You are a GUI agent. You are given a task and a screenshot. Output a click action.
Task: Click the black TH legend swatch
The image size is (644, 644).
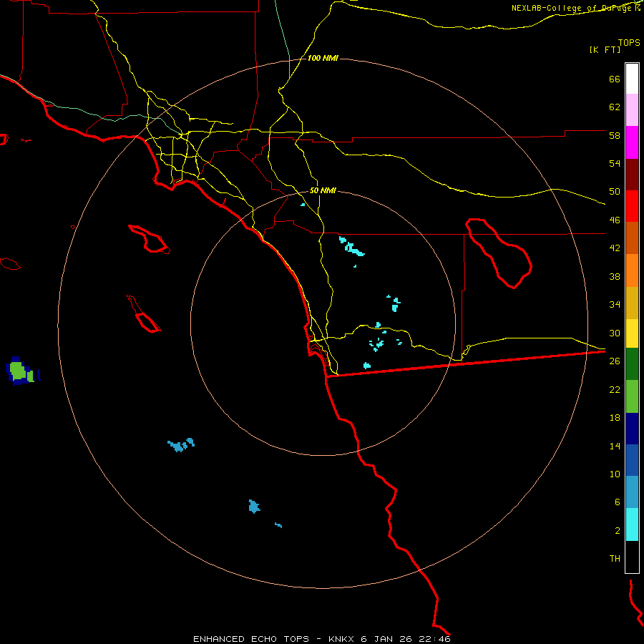[x=632, y=557]
